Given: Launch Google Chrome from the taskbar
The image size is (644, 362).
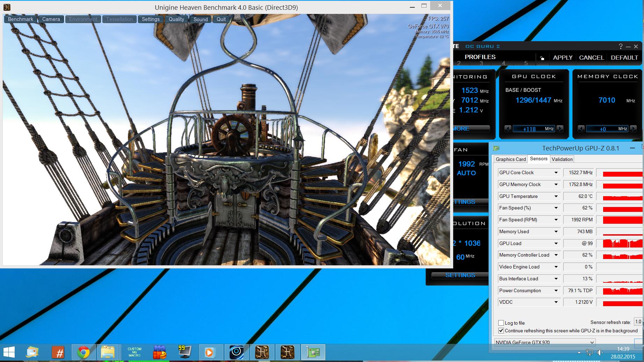Looking at the screenshot, I should [x=83, y=353].
